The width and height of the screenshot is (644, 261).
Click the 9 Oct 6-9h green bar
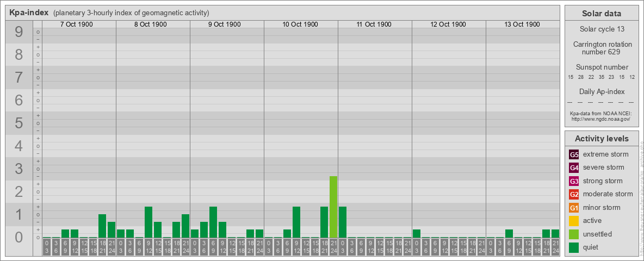[x=213, y=222]
